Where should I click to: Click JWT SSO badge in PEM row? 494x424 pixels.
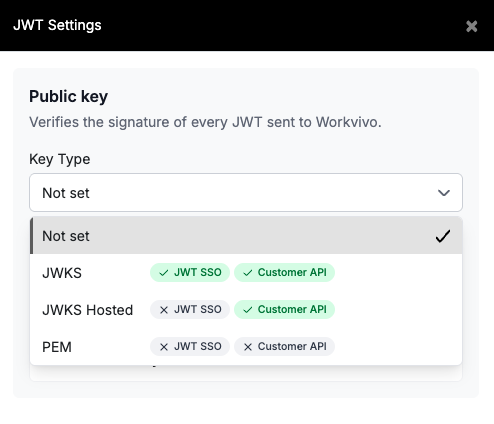[x=190, y=346]
